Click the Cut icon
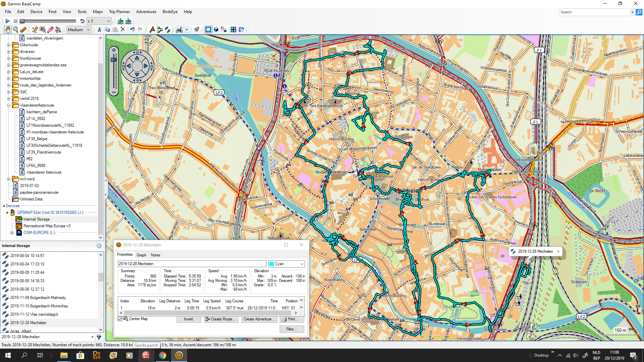The image size is (644, 362). [x=99, y=29]
